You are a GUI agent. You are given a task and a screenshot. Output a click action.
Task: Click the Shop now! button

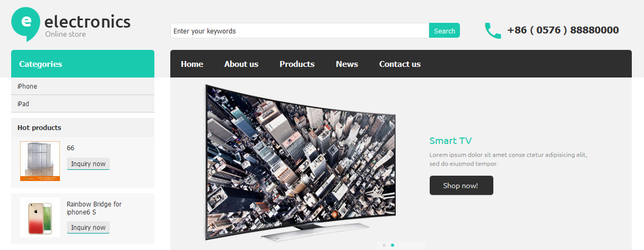click(462, 185)
